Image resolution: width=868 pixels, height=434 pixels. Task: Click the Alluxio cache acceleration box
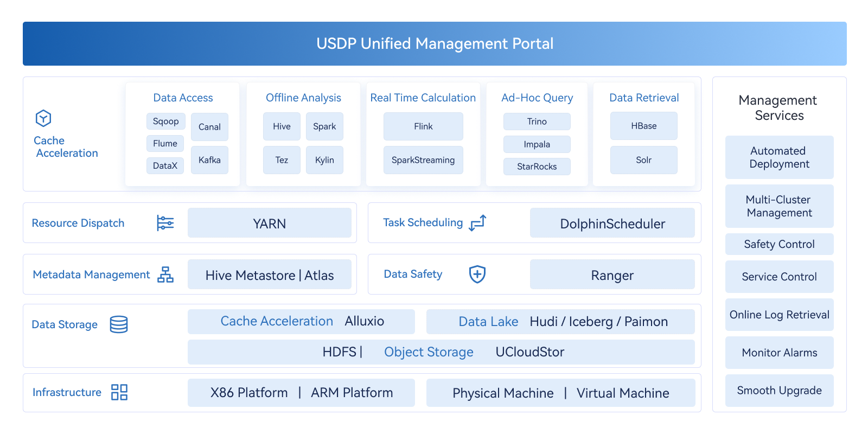(x=301, y=322)
